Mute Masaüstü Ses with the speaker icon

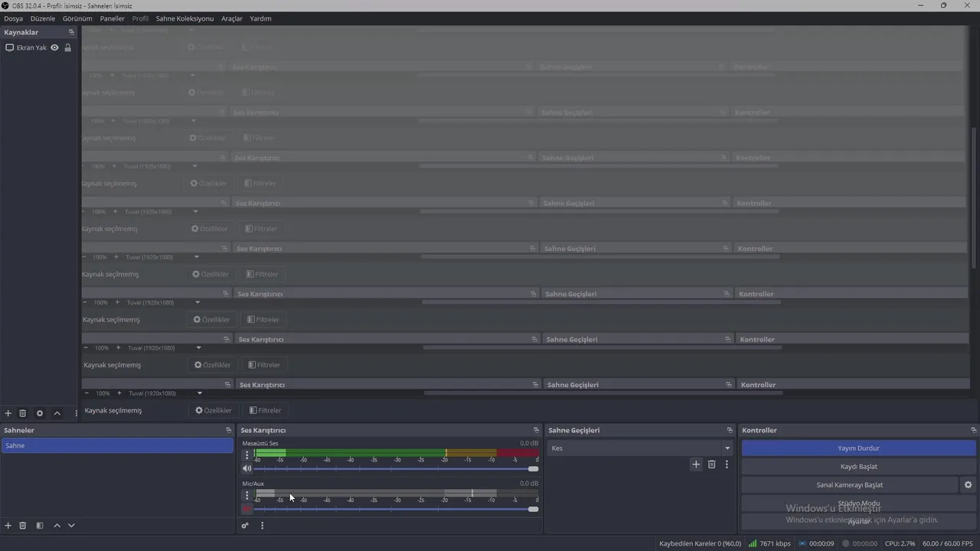247,468
